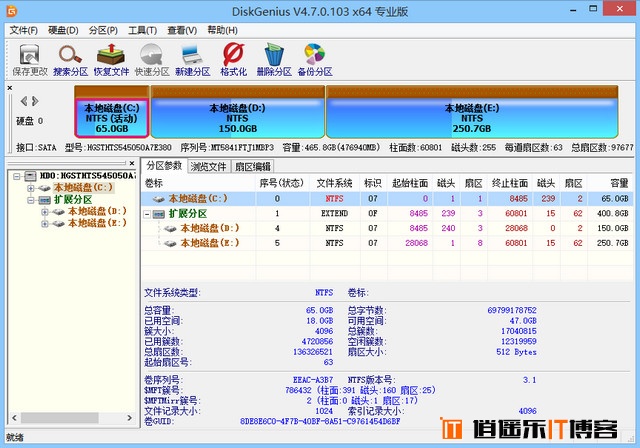This screenshot has height=448, width=640.
Task: Click Delete Partition (删除分区) icon
Action: tap(274, 60)
